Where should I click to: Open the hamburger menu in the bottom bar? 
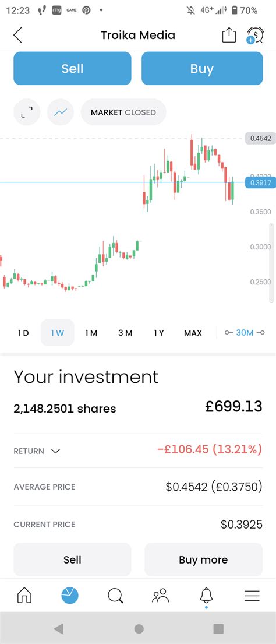[x=252, y=596]
